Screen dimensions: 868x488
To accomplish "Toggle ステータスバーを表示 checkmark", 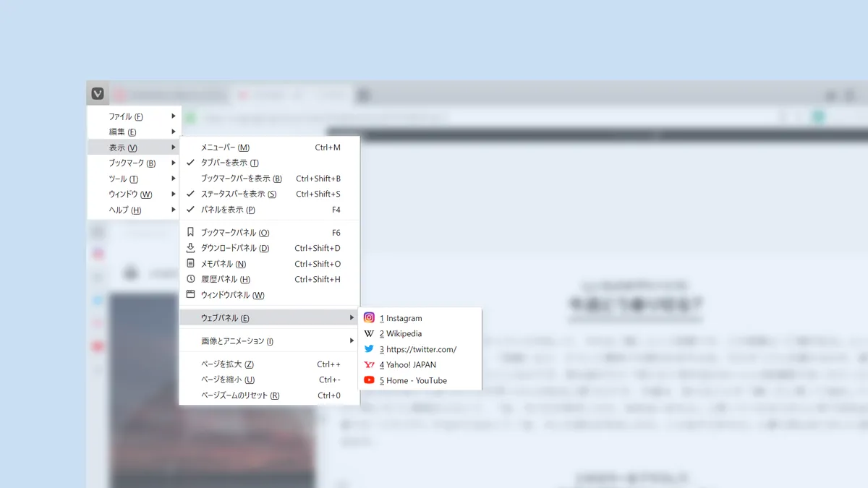I will click(190, 194).
